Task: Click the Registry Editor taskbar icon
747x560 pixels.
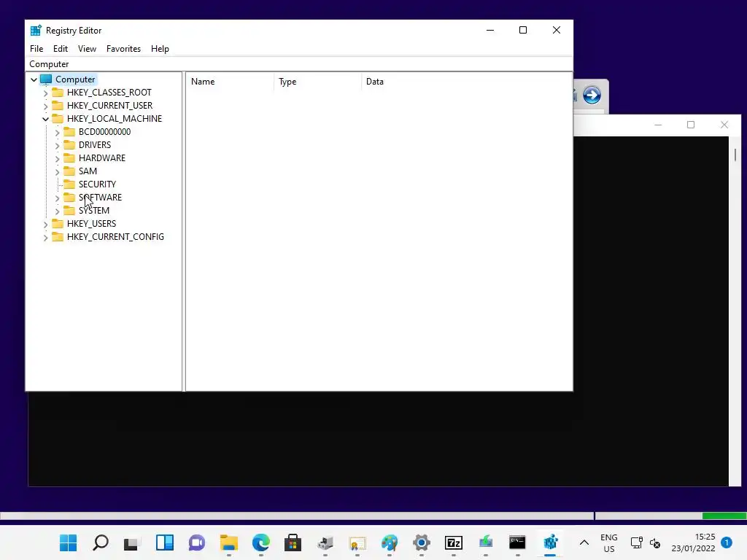Action: point(550,542)
